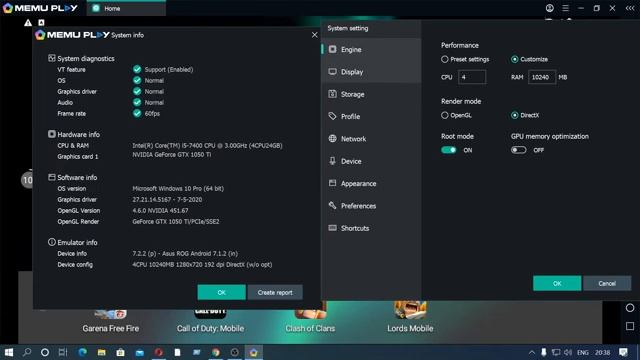Open the MEmu hamburger menu
The image size is (640, 360).
(x=565, y=8)
